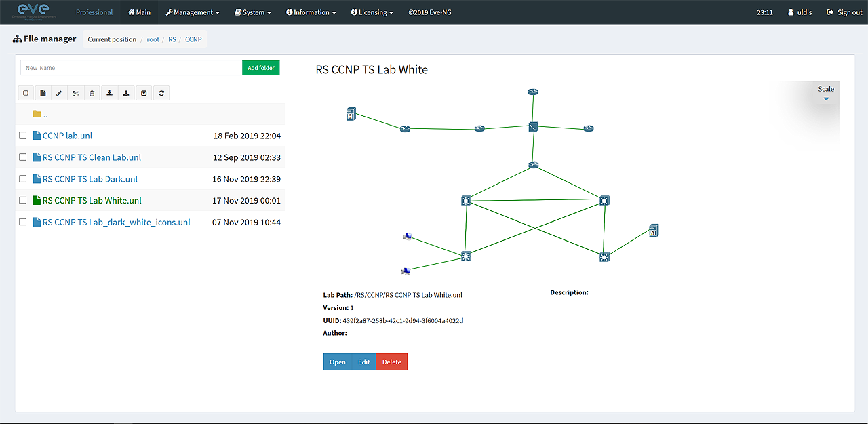This screenshot has height=424, width=868.
Task: Click the upper PC icon in topology
Action: click(x=407, y=237)
